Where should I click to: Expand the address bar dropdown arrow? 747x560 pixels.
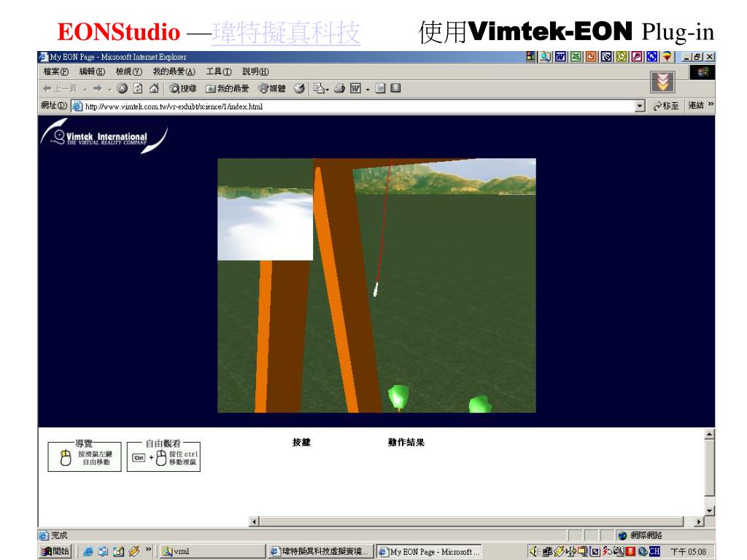pos(640,106)
